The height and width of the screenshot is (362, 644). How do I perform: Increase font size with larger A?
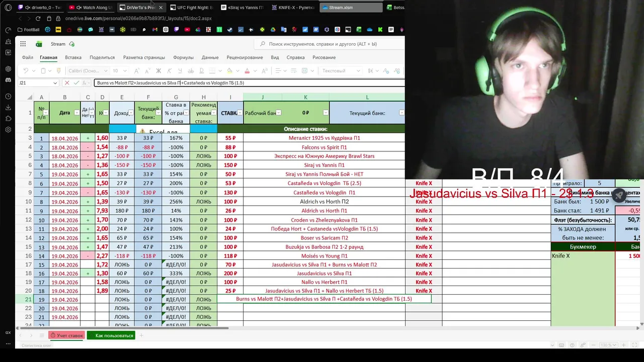(137, 71)
